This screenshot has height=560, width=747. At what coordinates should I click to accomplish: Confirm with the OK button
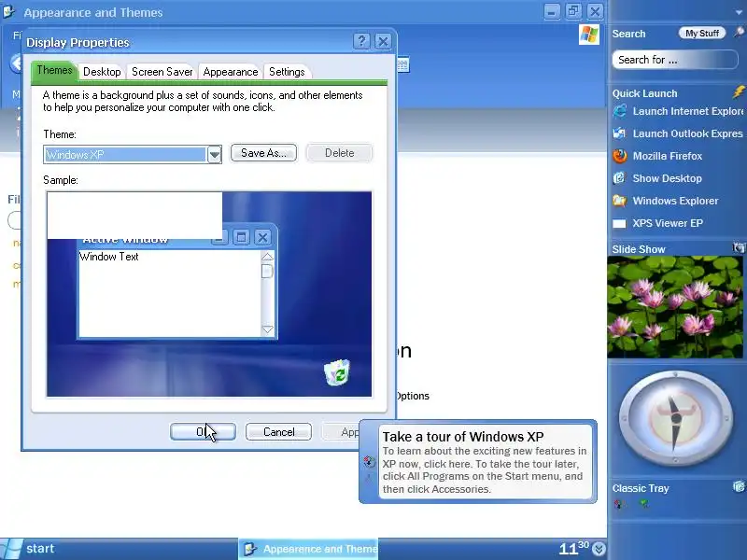(x=203, y=431)
